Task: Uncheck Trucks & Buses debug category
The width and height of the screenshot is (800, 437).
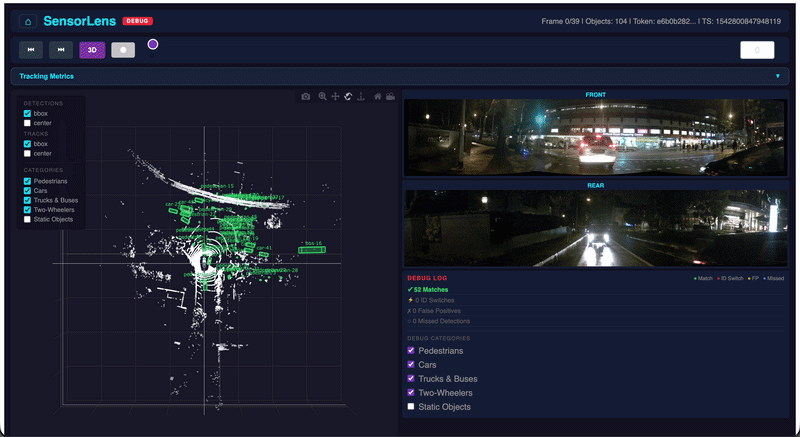Action: click(411, 378)
